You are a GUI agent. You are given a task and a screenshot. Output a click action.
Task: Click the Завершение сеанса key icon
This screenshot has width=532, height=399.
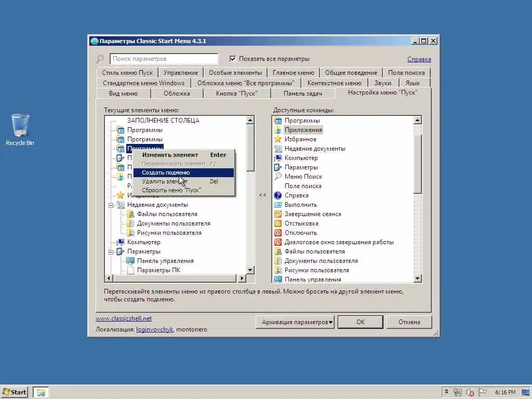pos(278,214)
